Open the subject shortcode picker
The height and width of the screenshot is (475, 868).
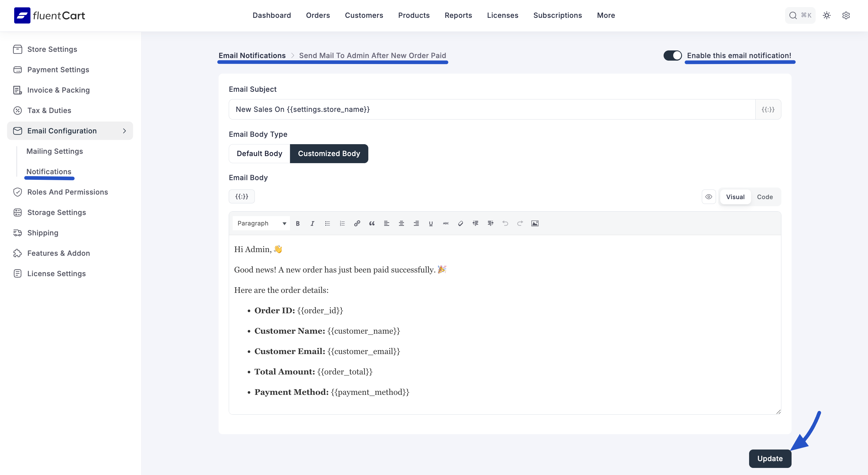coord(768,109)
